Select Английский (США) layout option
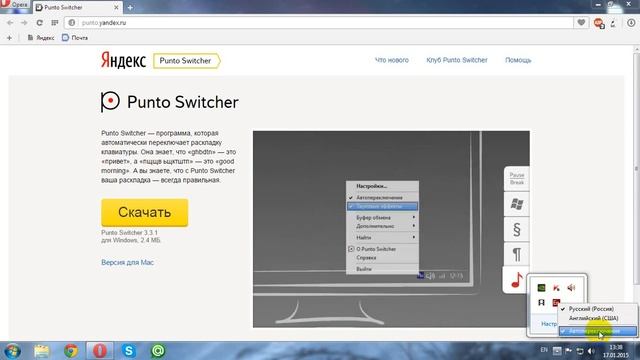 pos(598,318)
